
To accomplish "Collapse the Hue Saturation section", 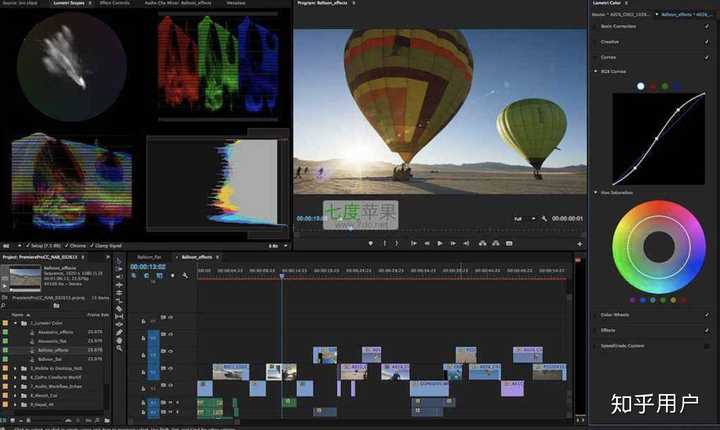I will pyautogui.click(x=596, y=192).
